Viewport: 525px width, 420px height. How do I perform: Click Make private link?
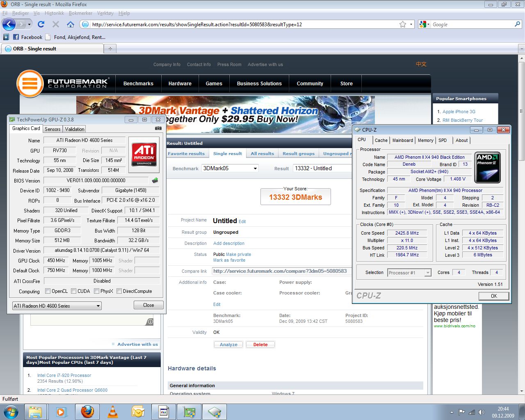point(238,254)
